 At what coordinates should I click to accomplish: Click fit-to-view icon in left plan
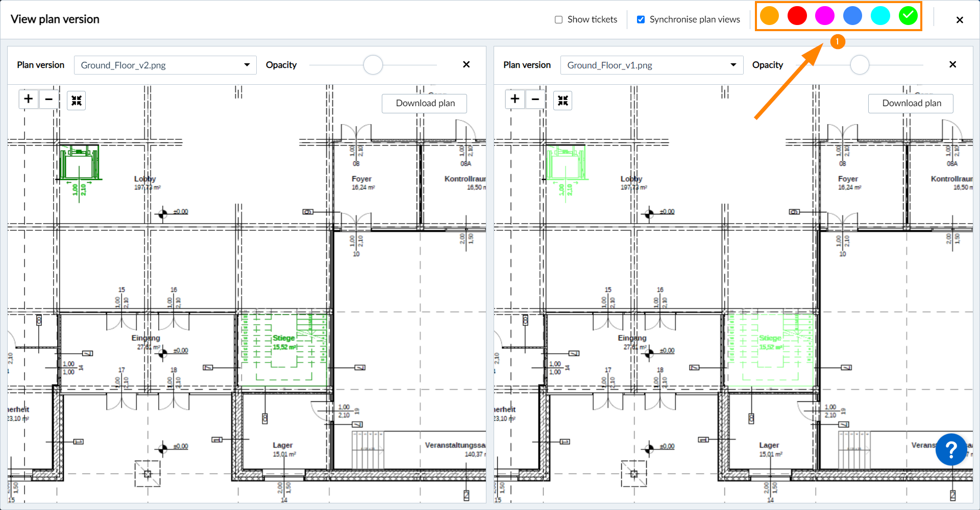click(77, 101)
